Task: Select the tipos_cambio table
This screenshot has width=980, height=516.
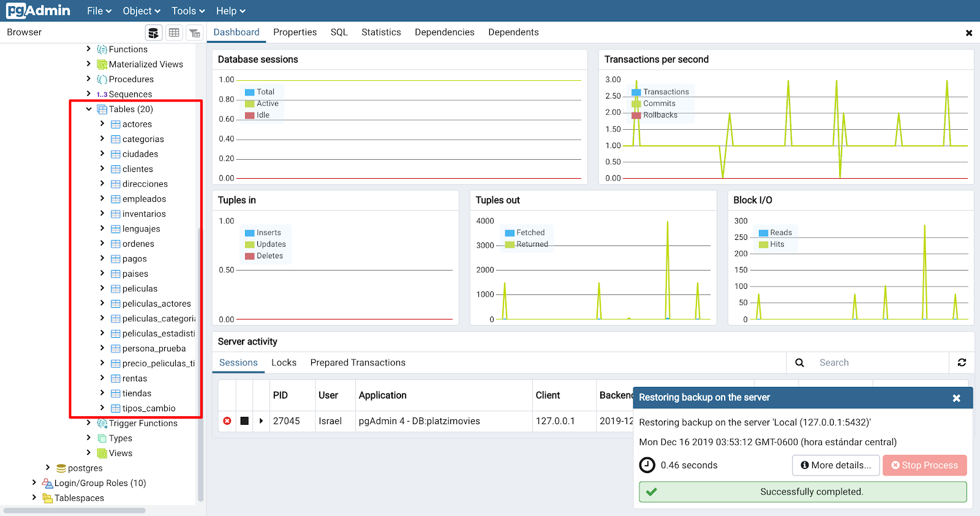Action: pos(149,408)
